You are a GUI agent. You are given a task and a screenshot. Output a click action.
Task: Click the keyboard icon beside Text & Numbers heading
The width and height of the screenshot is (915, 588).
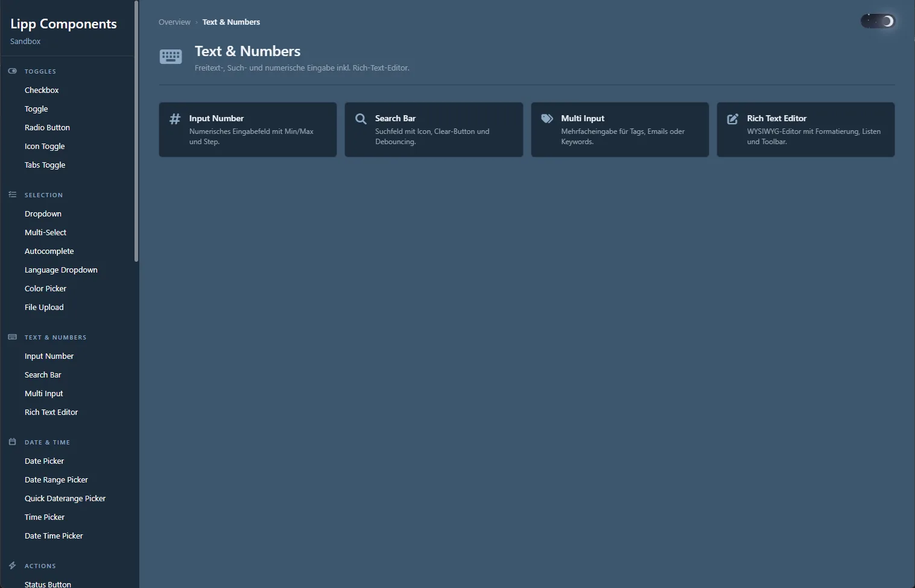coord(171,57)
